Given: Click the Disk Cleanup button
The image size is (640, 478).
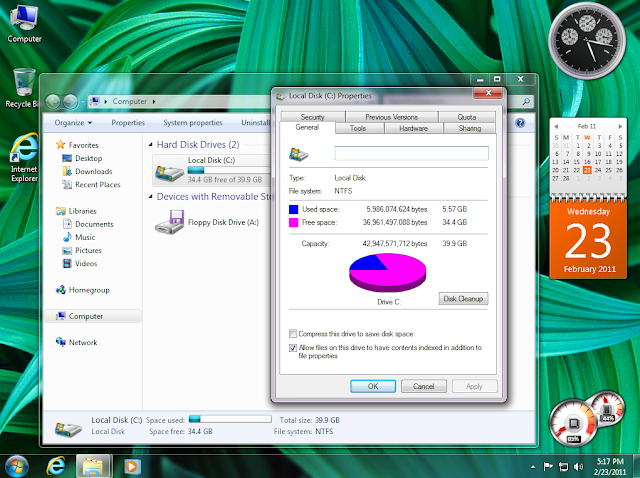Looking at the screenshot, I should (463, 298).
